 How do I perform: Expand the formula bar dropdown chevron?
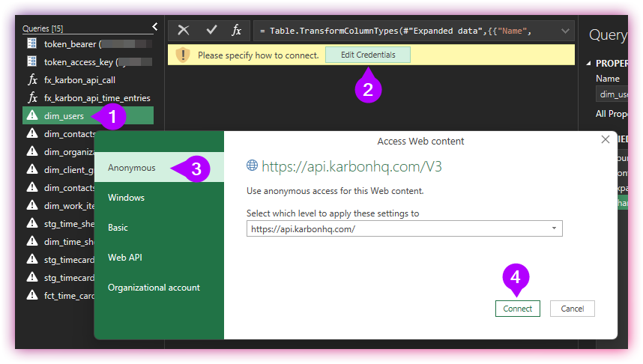pos(565,31)
